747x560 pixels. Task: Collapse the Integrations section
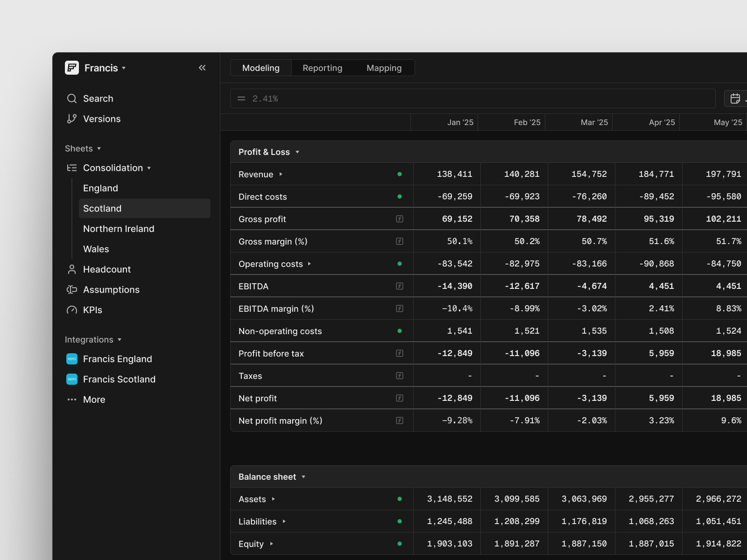click(x=120, y=340)
